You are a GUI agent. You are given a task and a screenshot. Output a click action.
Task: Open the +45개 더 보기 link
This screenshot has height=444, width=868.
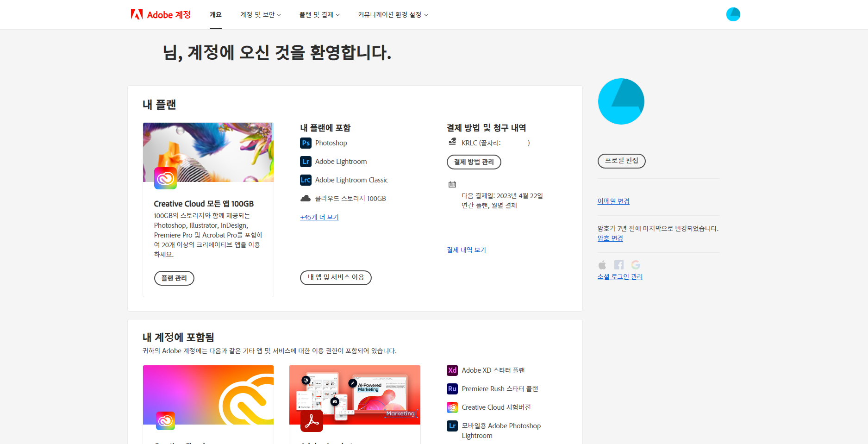click(x=319, y=217)
